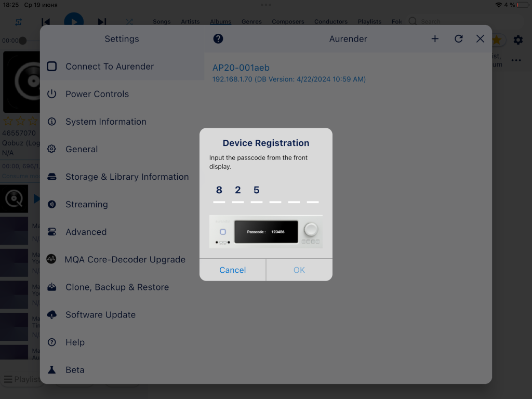Click the MQA waveform icon
Viewport: 532px width, 399px height.
coord(51,259)
